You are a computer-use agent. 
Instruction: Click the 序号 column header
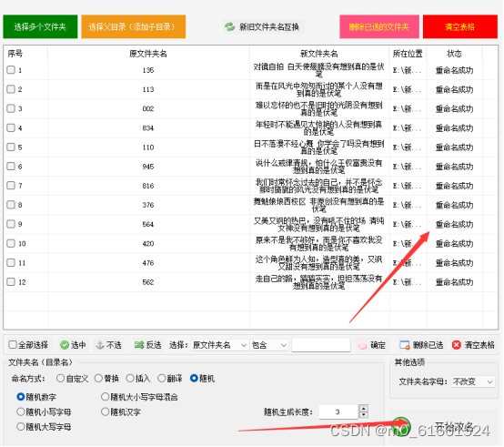[x=15, y=54]
